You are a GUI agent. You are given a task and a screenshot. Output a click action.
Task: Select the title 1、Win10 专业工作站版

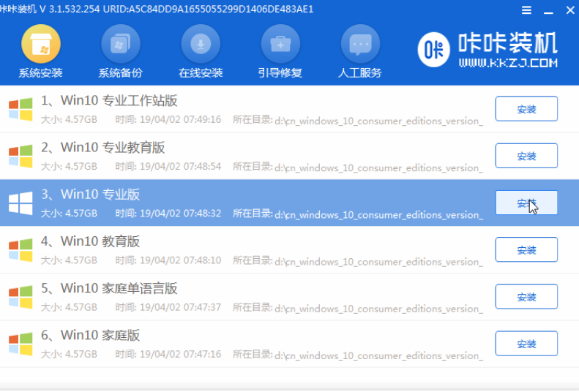[x=109, y=100]
